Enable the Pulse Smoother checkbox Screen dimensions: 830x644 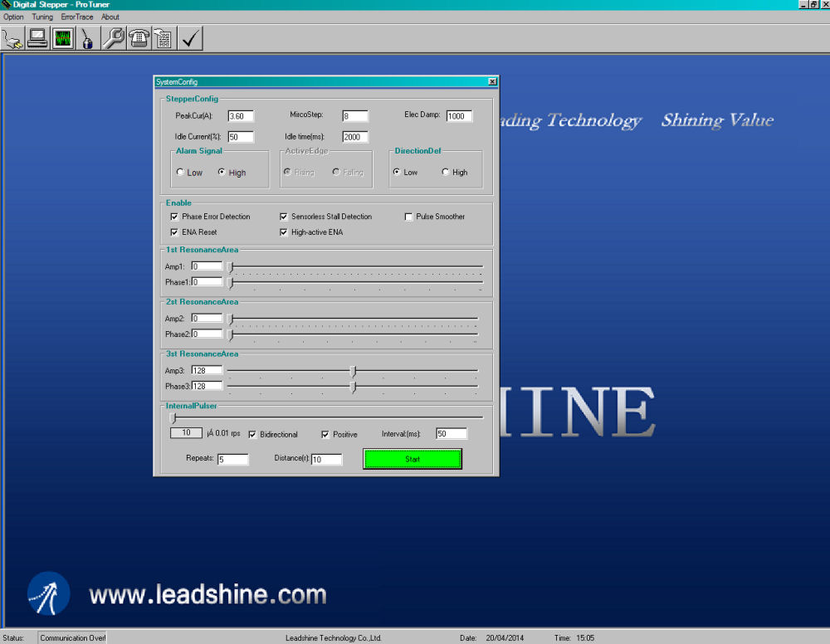[x=408, y=217]
